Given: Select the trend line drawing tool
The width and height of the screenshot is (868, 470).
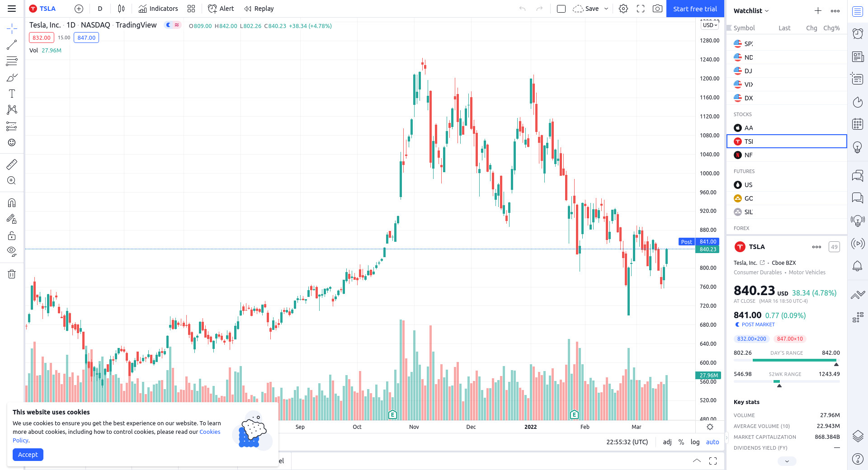Looking at the screenshot, I should (12, 45).
